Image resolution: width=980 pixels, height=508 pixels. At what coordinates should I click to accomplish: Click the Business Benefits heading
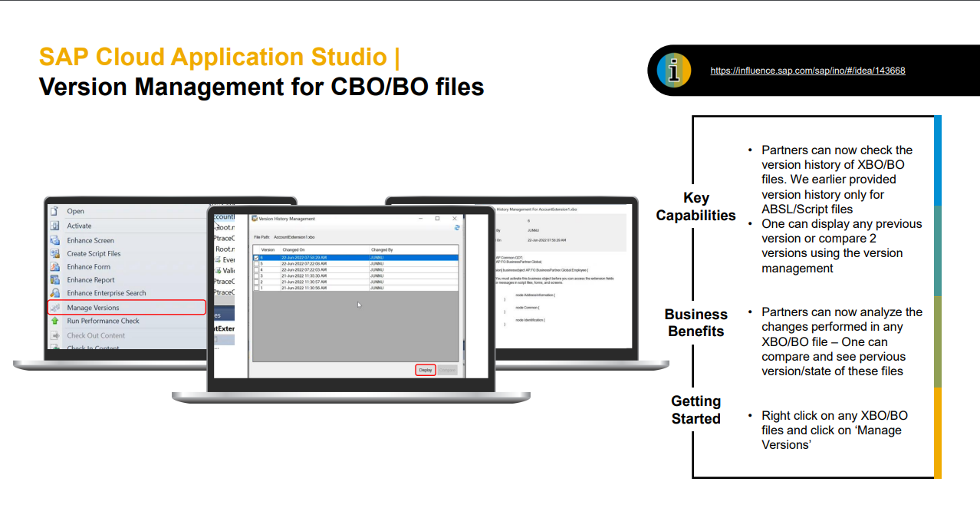click(696, 323)
